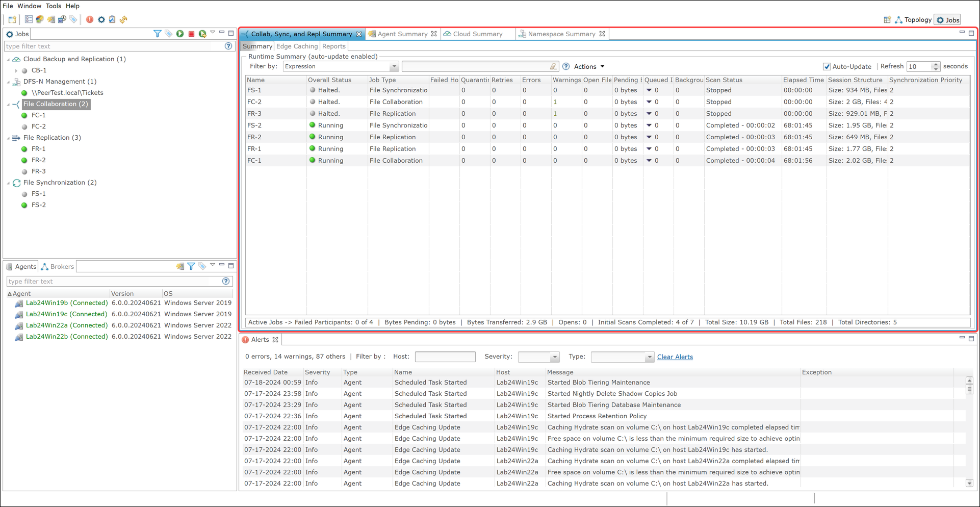Click the clipboard task toolbar icon

coord(112,19)
